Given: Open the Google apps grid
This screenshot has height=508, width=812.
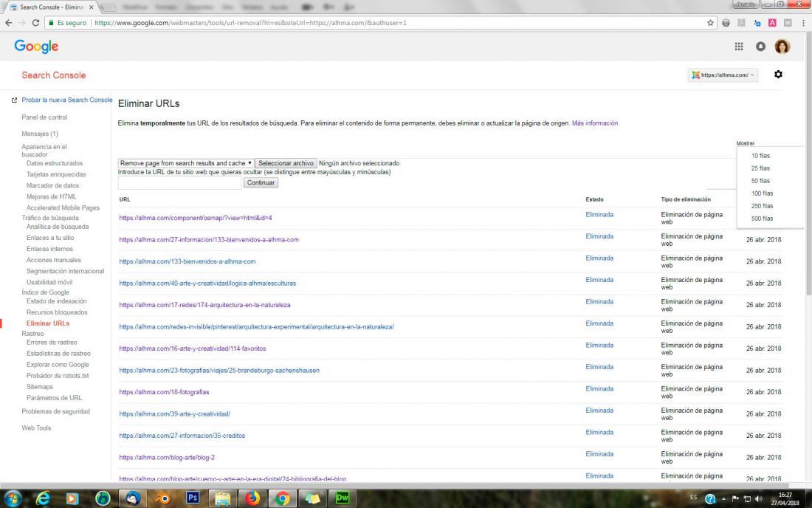Looking at the screenshot, I should tap(739, 47).
